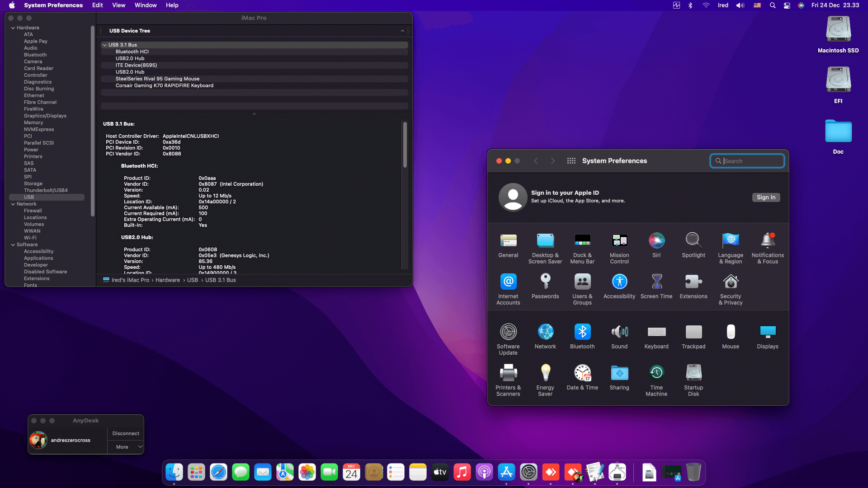
Task: Open the Siri preferences pane
Action: [x=656, y=245]
